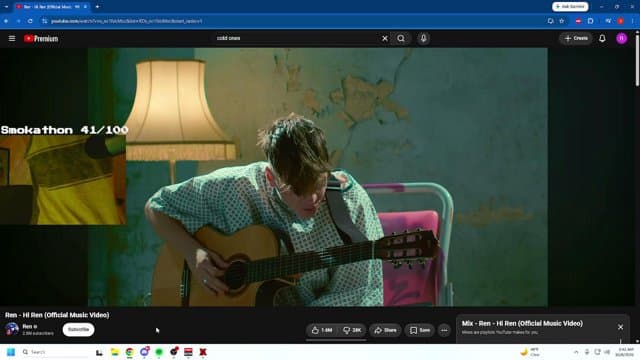Open the red X app in taskbar
The height and width of the screenshot is (360, 640).
coord(203,352)
